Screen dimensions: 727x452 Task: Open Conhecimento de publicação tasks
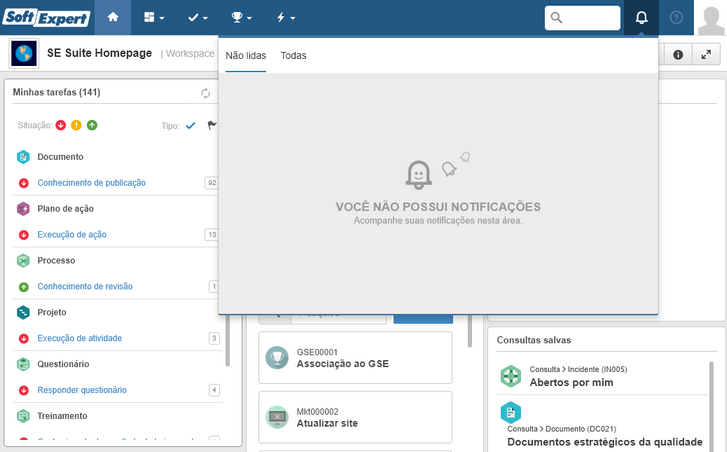(91, 183)
